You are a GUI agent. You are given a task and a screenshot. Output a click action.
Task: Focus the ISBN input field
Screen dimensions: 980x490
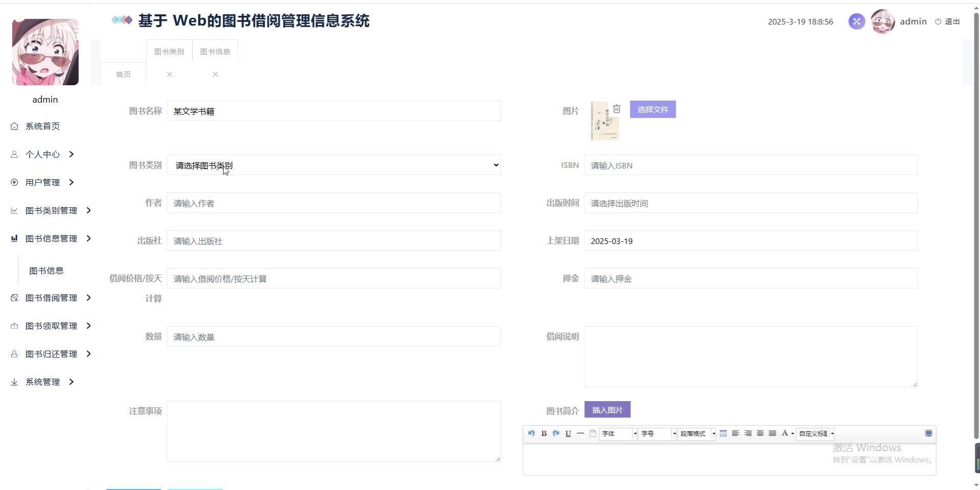[x=751, y=165]
